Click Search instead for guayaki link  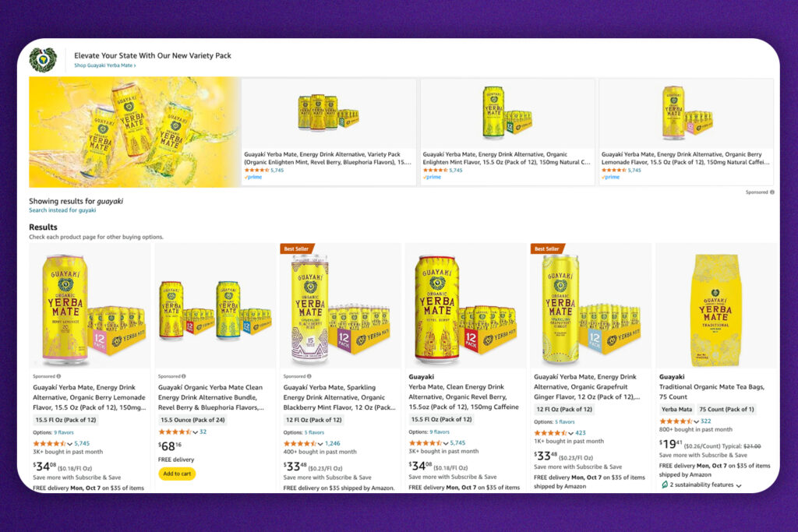click(62, 210)
